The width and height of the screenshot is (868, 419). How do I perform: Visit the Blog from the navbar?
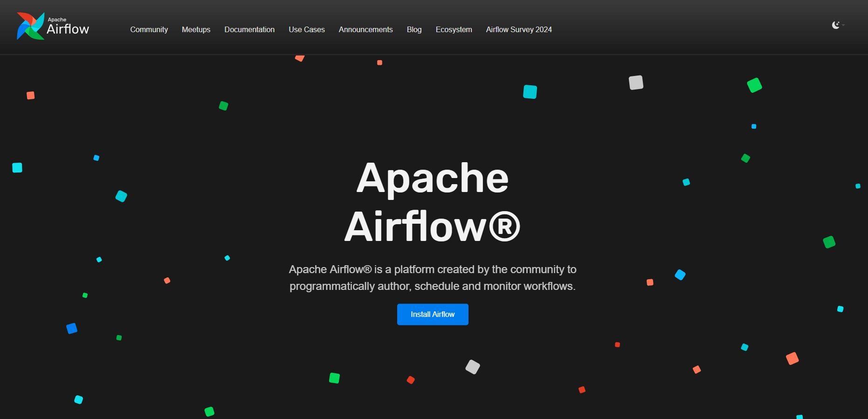414,29
